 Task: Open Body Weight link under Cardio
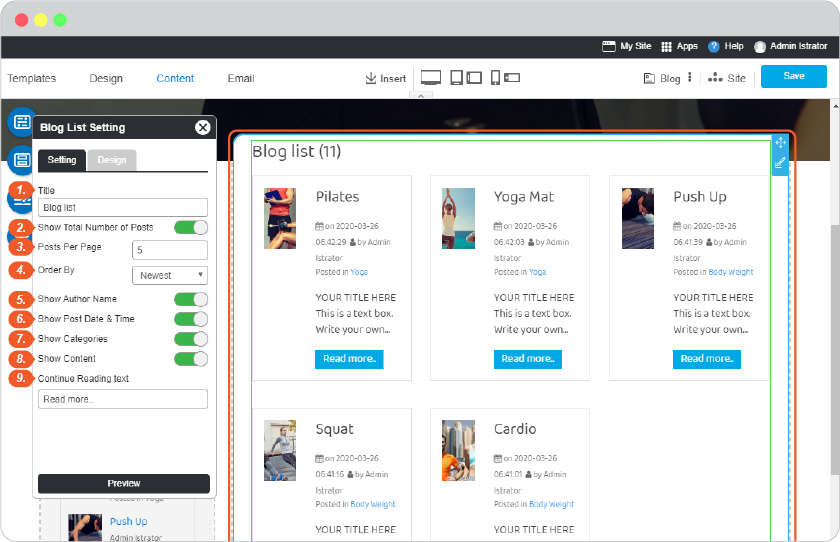pos(551,504)
